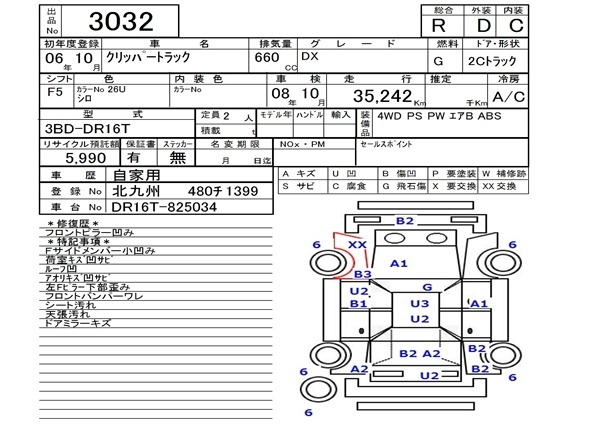
Task: Click the front-left wheel icon
Action: pos(328,263)
